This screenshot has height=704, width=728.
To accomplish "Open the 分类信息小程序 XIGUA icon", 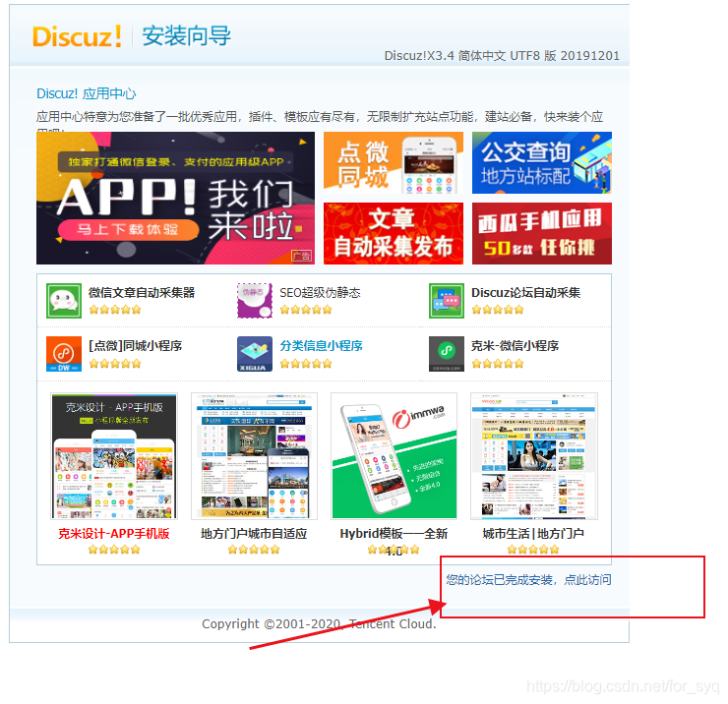I will (x=255, y=354).
